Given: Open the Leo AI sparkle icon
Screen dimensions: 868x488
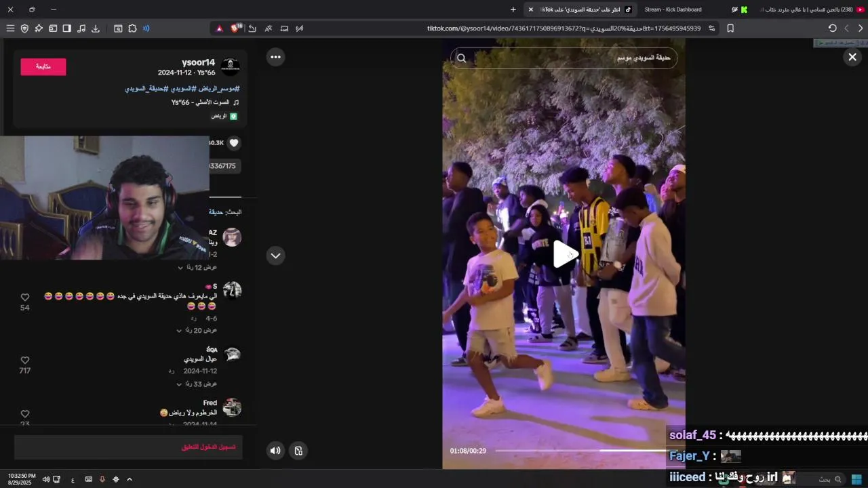Looking at the screenshot, I should tap(39, 28).
